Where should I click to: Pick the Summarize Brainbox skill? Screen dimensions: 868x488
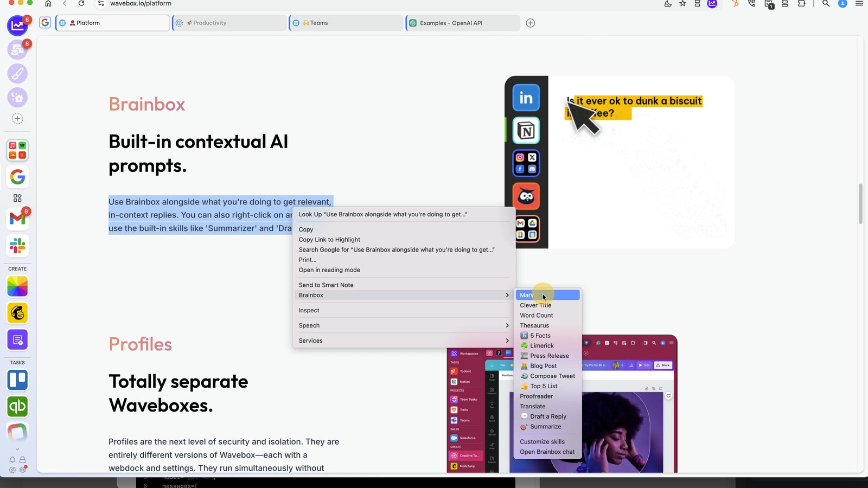[x=547, y=427]
